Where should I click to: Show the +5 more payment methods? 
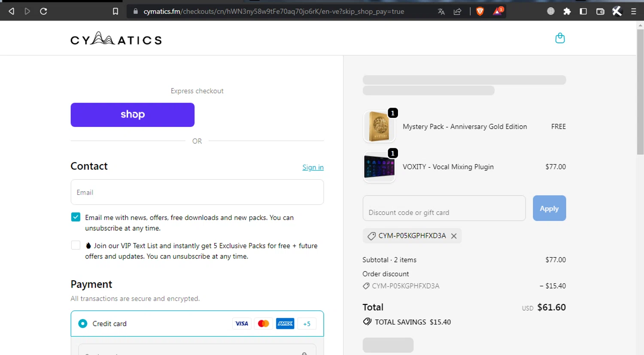[307, 324]
